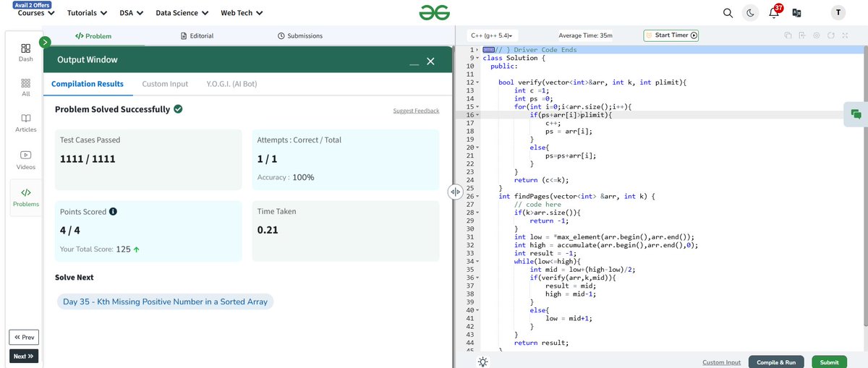Select the Custom Input tab in Output Window
The height and width of the screenshot is (368, 868).
[x=165, y=84]
